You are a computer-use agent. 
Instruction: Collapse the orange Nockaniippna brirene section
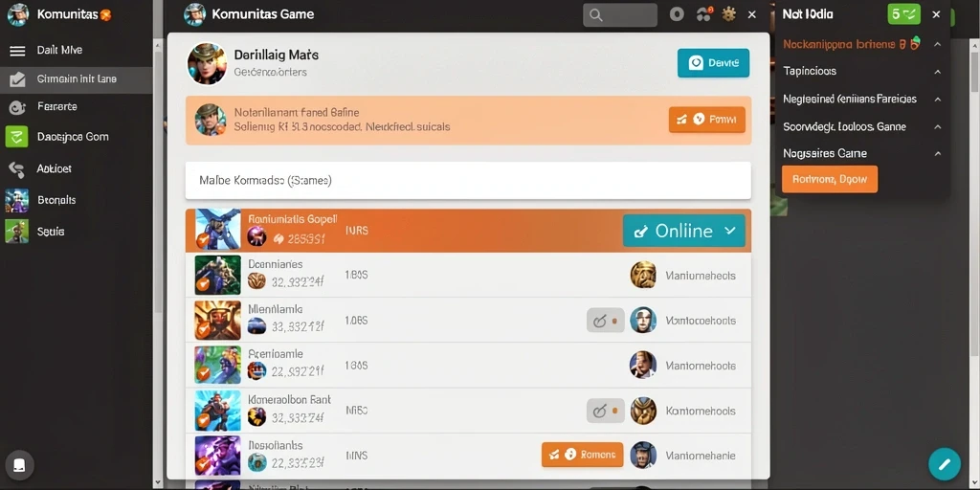[937, 44]
